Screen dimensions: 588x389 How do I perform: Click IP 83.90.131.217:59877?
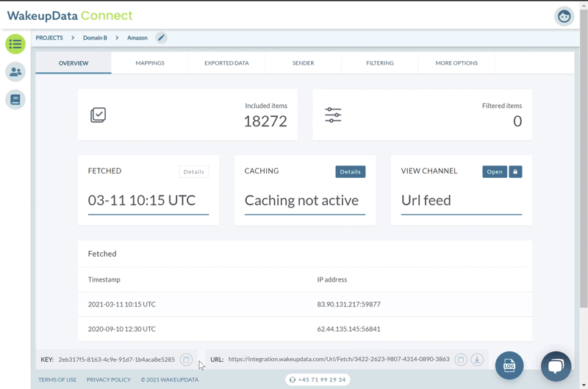(348, 304)
